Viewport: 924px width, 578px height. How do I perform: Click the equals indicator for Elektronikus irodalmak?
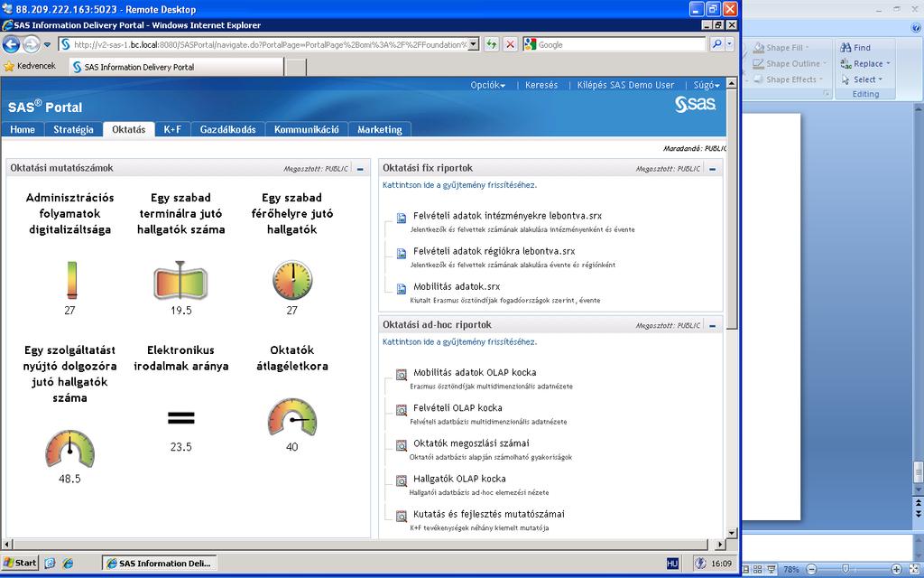(x=180, y=418)
